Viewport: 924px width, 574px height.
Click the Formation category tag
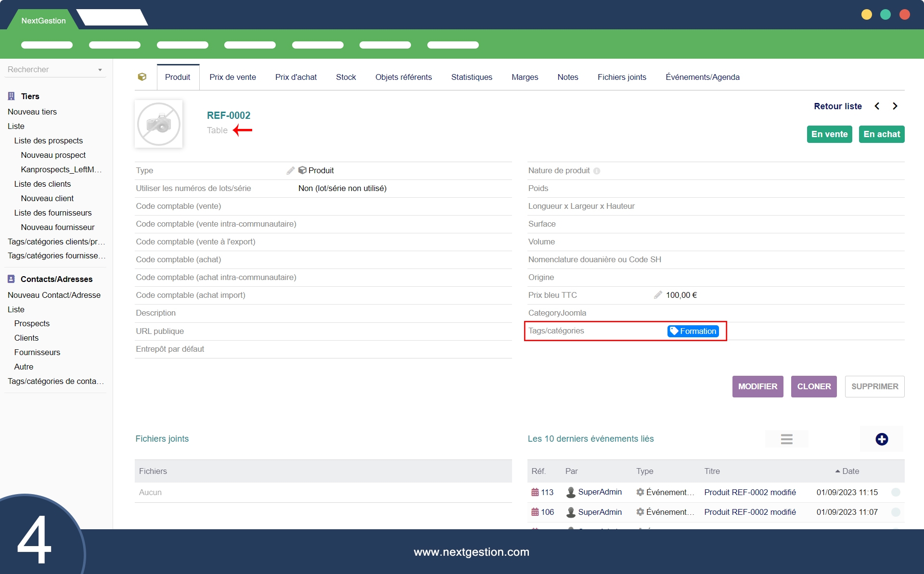click(693, 331)
